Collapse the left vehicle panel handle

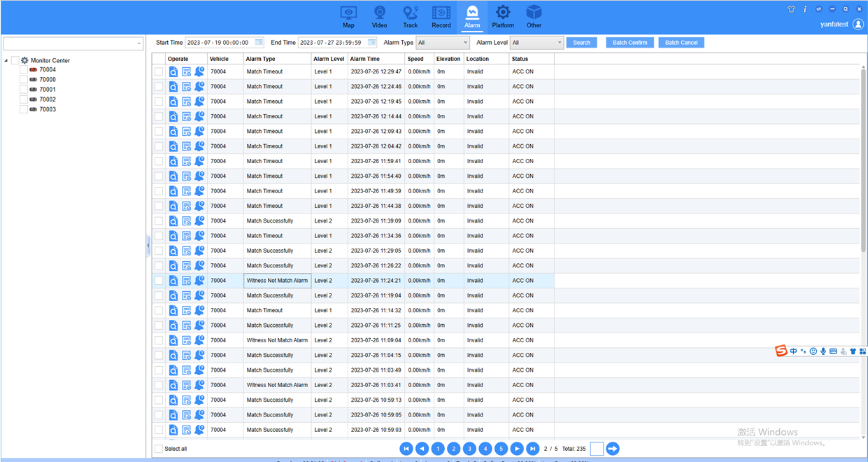148,246
